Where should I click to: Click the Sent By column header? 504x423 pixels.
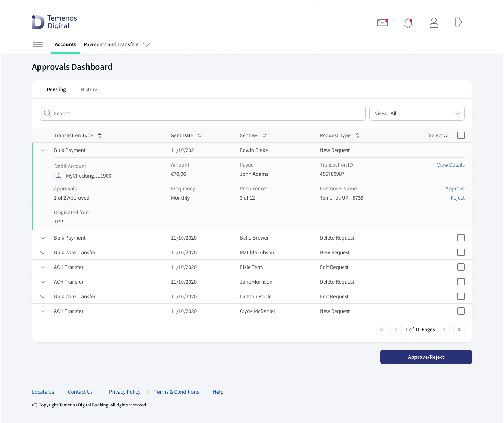point(248,135)
